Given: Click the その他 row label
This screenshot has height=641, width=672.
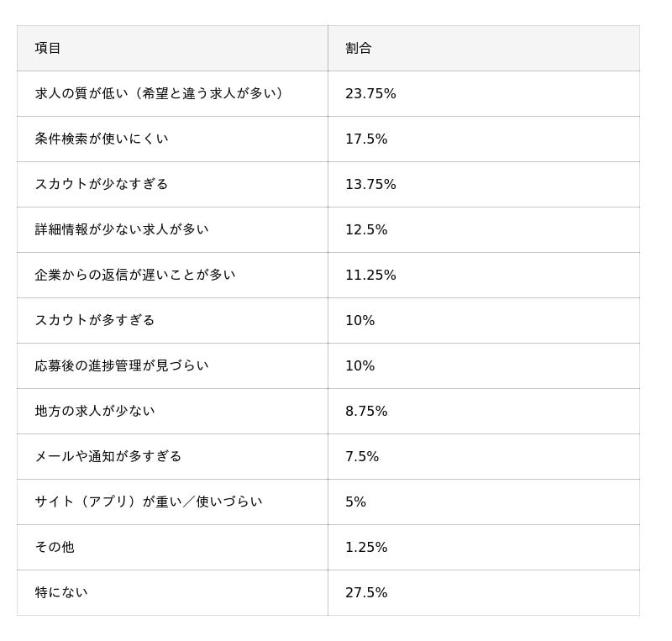Looking at the screenshot, I should pos(55,547).
